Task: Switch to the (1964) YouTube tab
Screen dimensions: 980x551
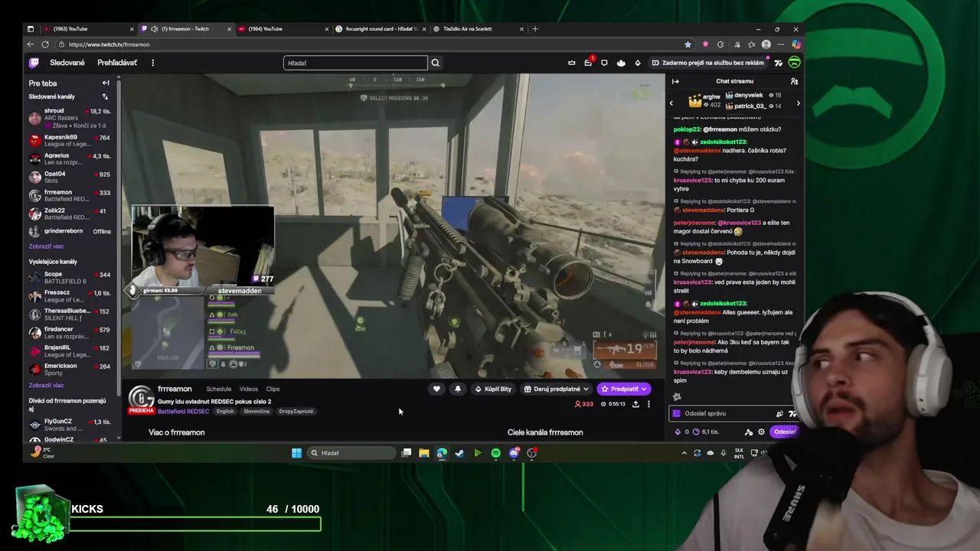Action: pyautogui.click(x=283, y=29)
